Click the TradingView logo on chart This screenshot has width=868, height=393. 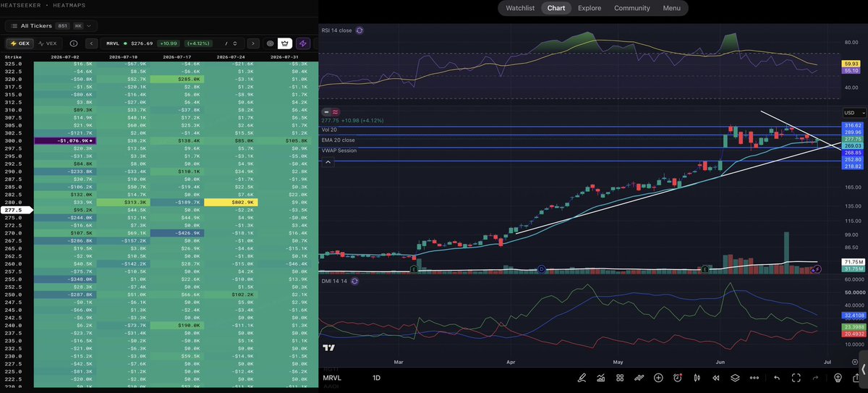point(329,348)
